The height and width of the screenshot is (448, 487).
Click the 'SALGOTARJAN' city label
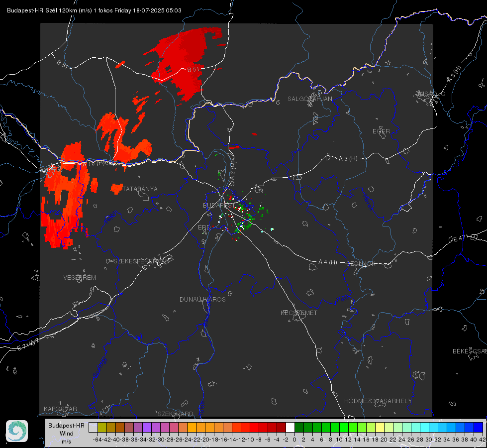point(309,99)
